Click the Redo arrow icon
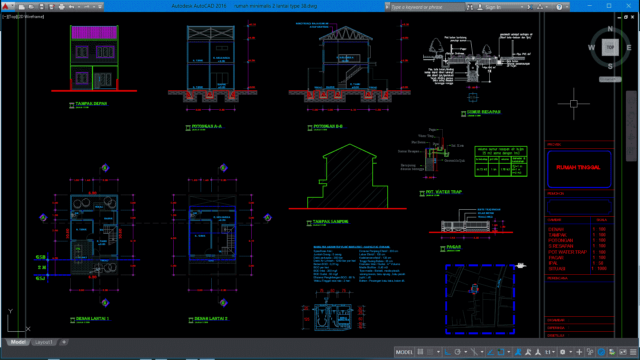 (x=86, y=7)
